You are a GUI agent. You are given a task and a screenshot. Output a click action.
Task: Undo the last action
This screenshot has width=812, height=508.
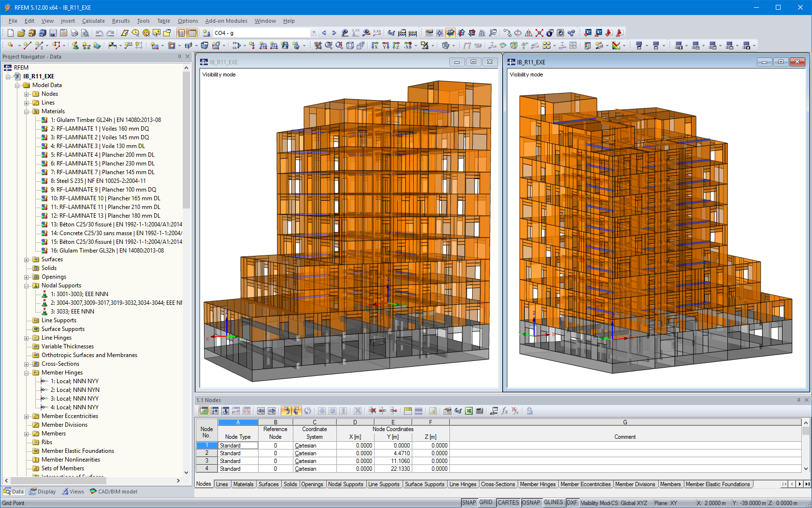point(100,32)
